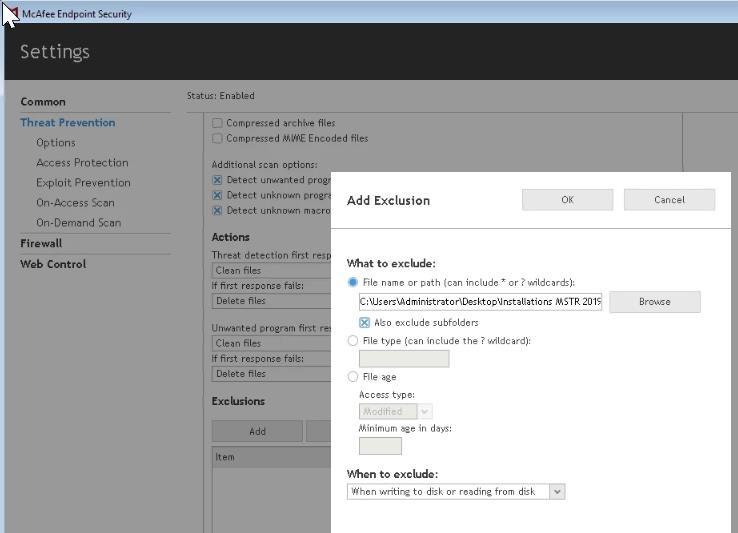Screen dimensions: 738x533
Task: Toggle Detect unknown macro threats checkbox
Action: click(x=217, y=210)
